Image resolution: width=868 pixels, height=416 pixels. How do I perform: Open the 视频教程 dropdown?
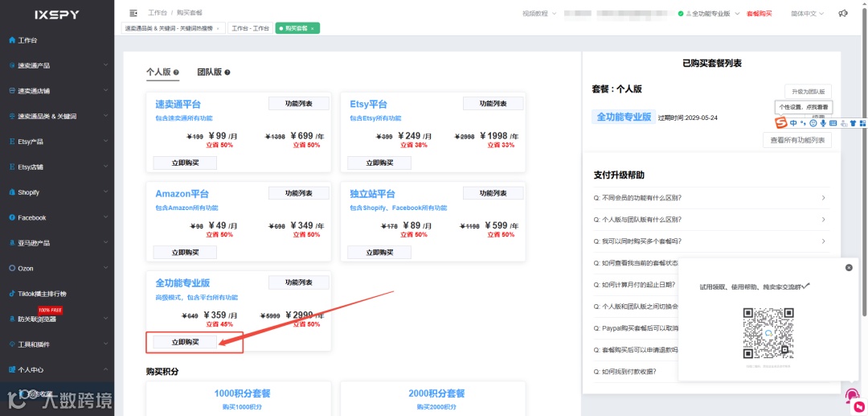click(538, 14)
